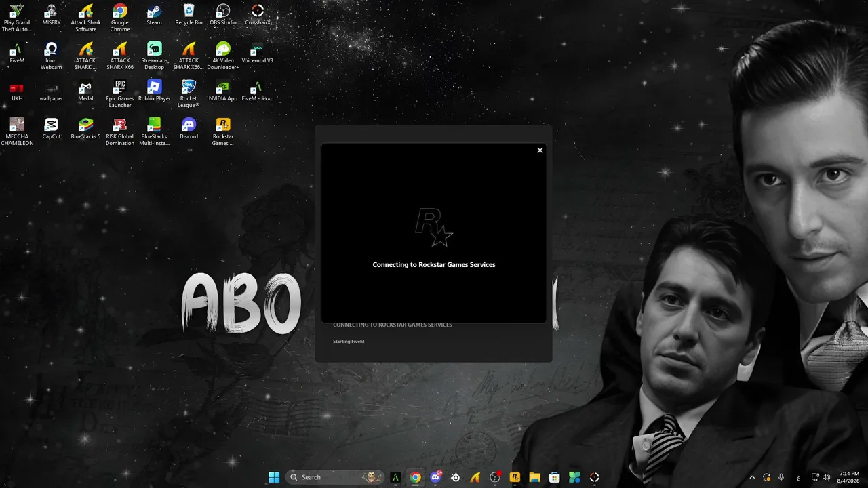Open the Windows Start menu
Viewport: 868px width, 488px height.
(x=274, y=477)
